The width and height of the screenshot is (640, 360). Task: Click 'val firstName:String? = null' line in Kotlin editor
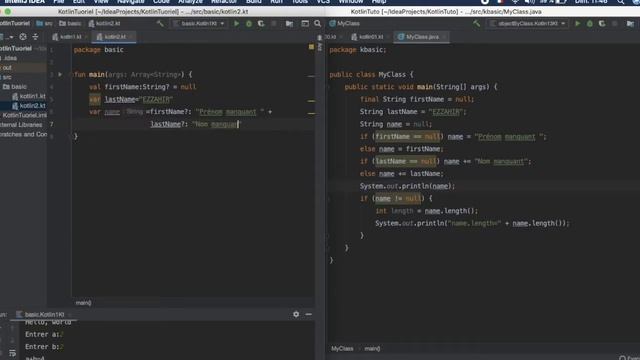(142, 87)
